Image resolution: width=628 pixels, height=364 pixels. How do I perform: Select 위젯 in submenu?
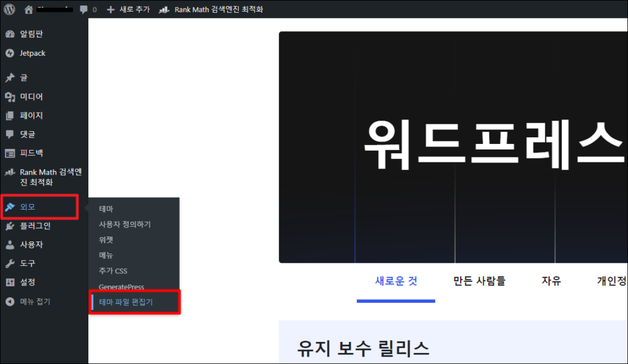[106, 240]
